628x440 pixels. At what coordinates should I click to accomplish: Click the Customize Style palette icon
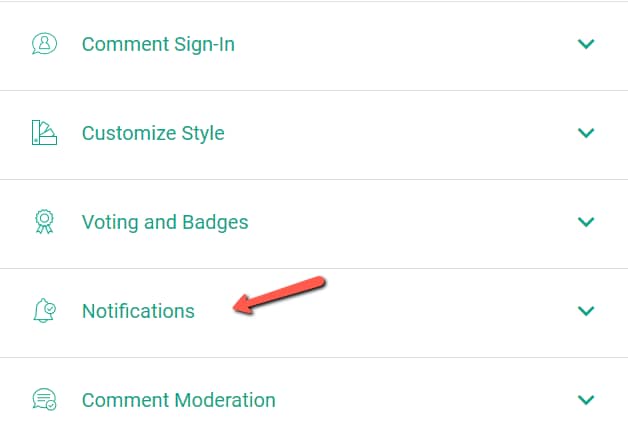click(x=44, y=133)
